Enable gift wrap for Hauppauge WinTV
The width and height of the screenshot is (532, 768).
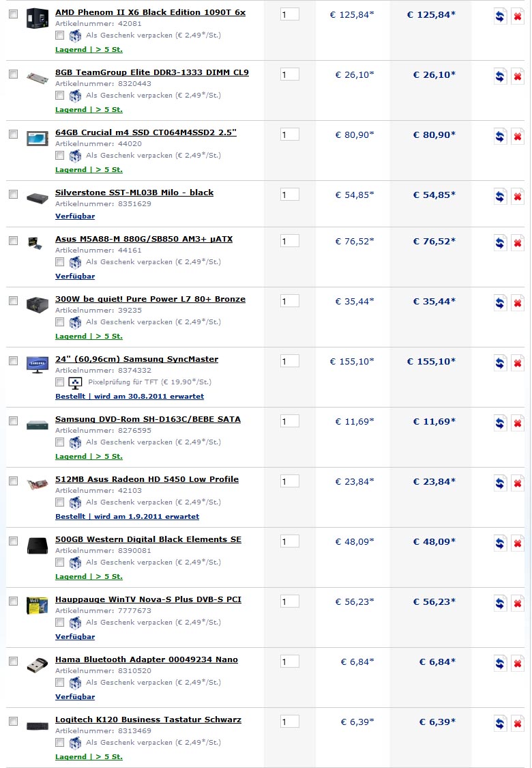click(59, 622)
